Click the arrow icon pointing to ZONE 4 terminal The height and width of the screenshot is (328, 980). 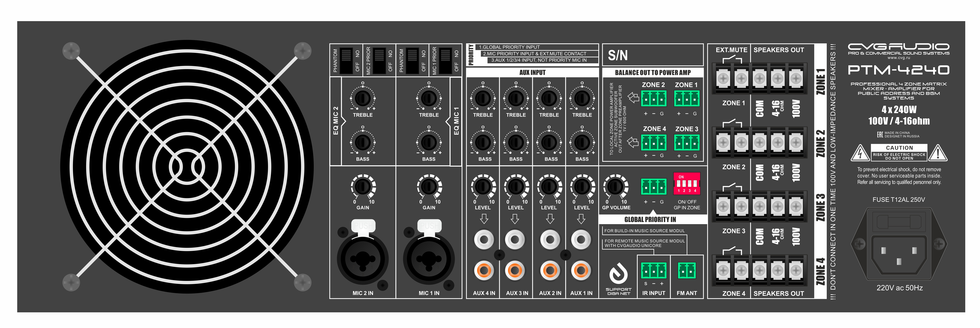point(633,142)
